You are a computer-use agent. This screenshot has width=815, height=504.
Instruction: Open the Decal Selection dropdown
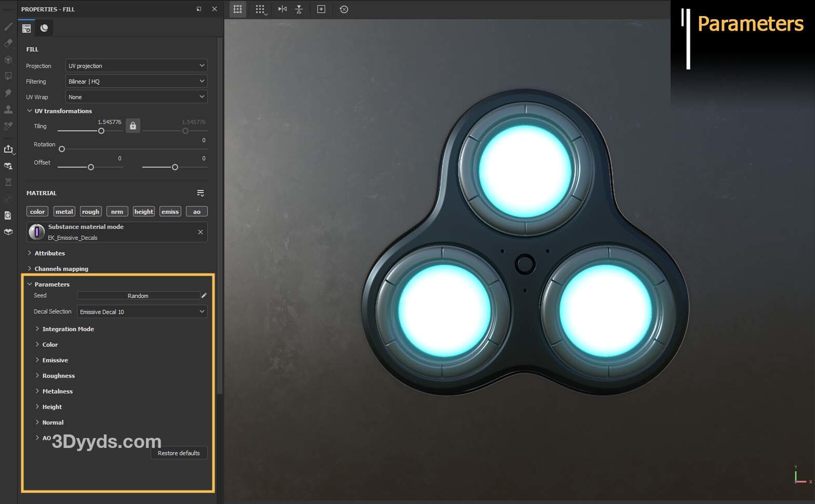point(142,312)
